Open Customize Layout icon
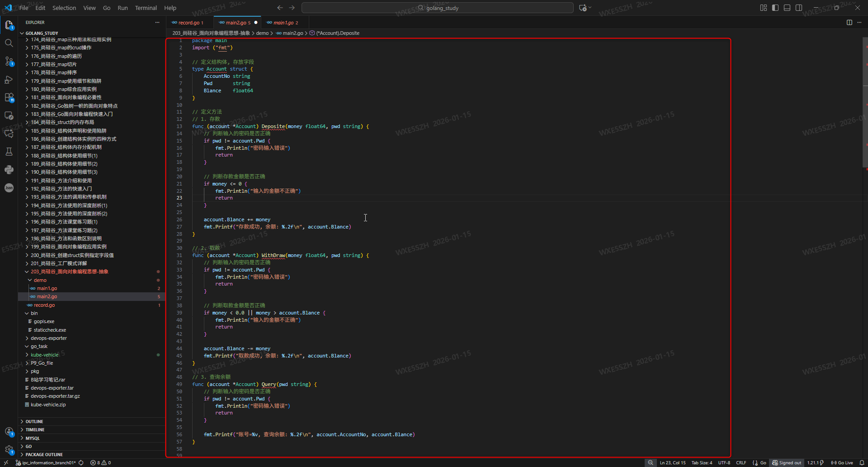Viewport: 868px width, 467px height. click(x=764, y=8)
